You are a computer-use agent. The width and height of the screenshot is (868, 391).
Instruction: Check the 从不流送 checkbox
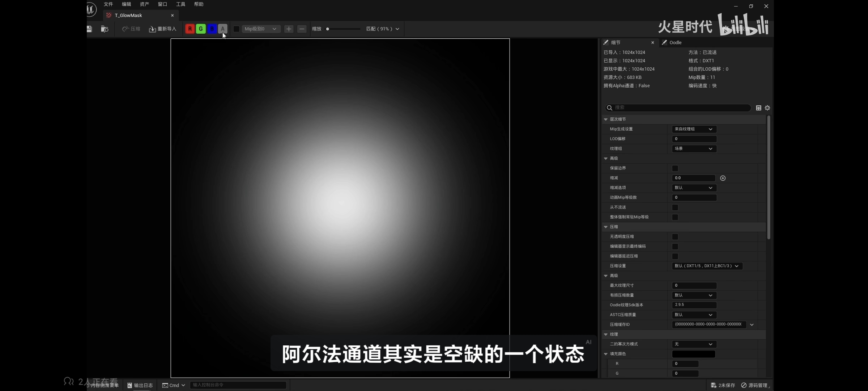pos(675,207)
